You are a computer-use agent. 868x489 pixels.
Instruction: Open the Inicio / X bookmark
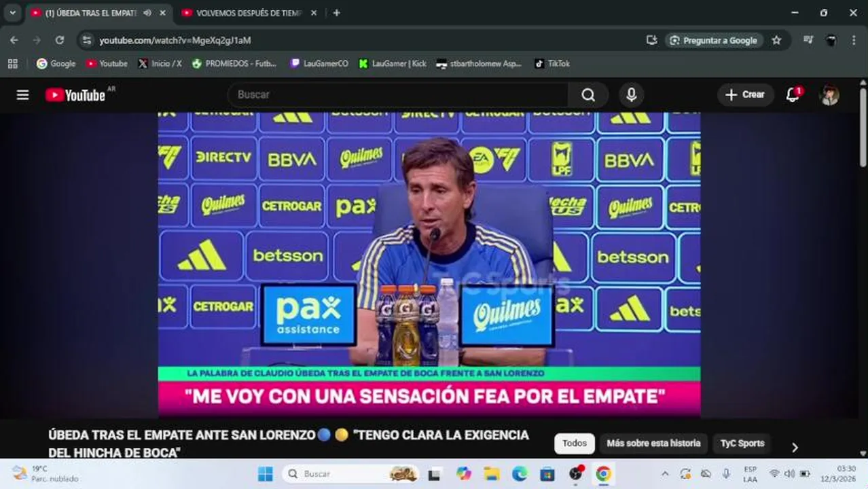(160, 64)
